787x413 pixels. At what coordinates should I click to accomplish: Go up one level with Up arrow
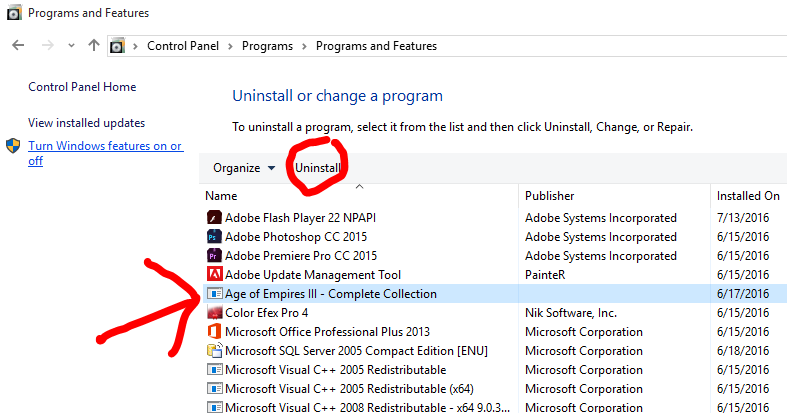[94, 46]
